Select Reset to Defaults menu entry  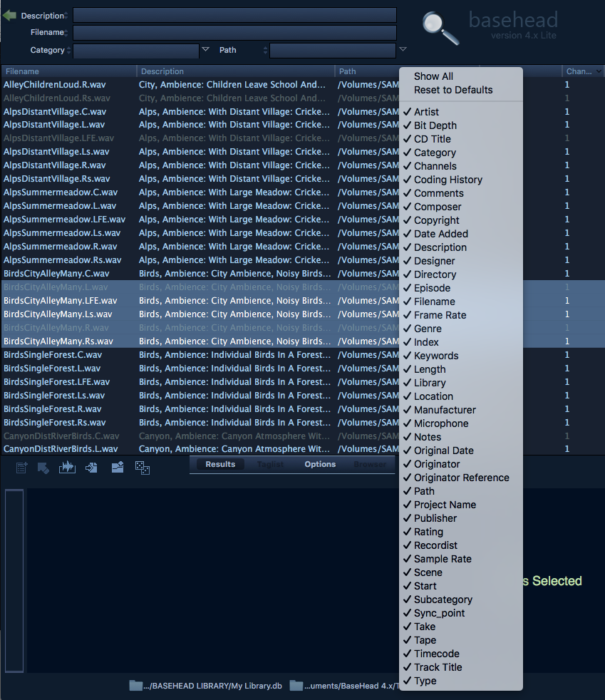[x=453, y=90]
